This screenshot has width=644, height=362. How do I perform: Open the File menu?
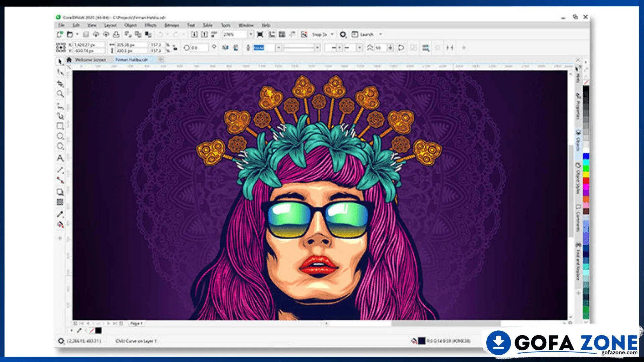pos(61,25)
